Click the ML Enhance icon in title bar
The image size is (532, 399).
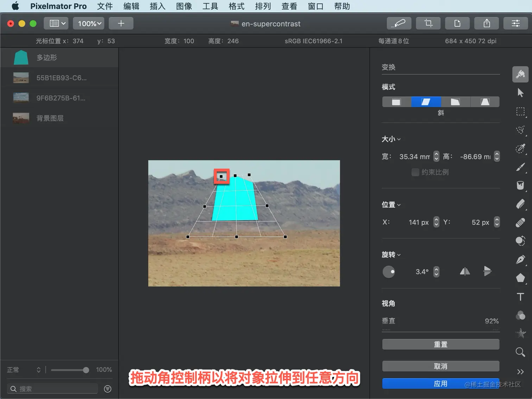tap(399, 23)
